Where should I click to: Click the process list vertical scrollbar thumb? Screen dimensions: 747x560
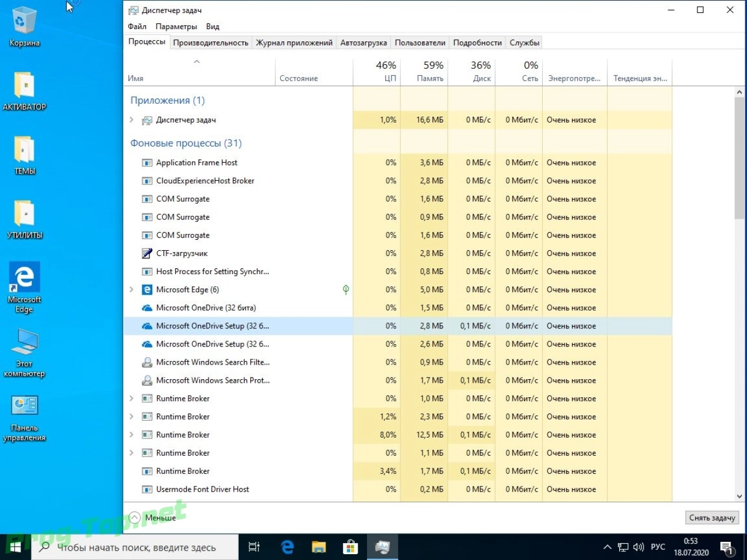pos(739,159)
